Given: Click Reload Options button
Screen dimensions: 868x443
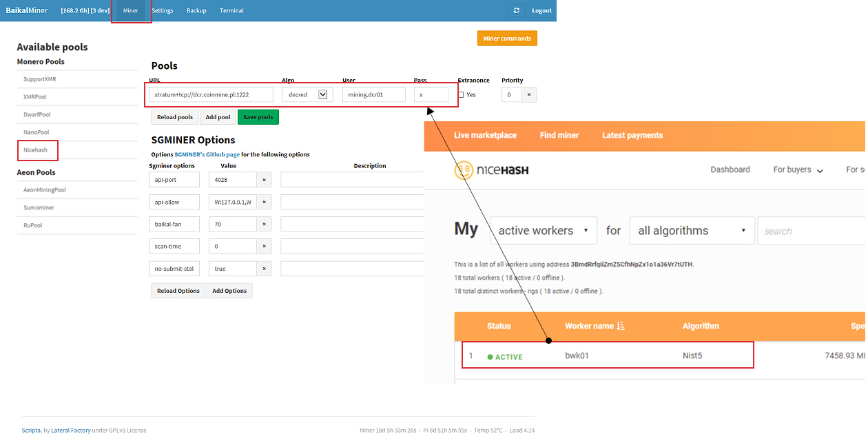Looking at the screenshot, I should click(178, 291).
